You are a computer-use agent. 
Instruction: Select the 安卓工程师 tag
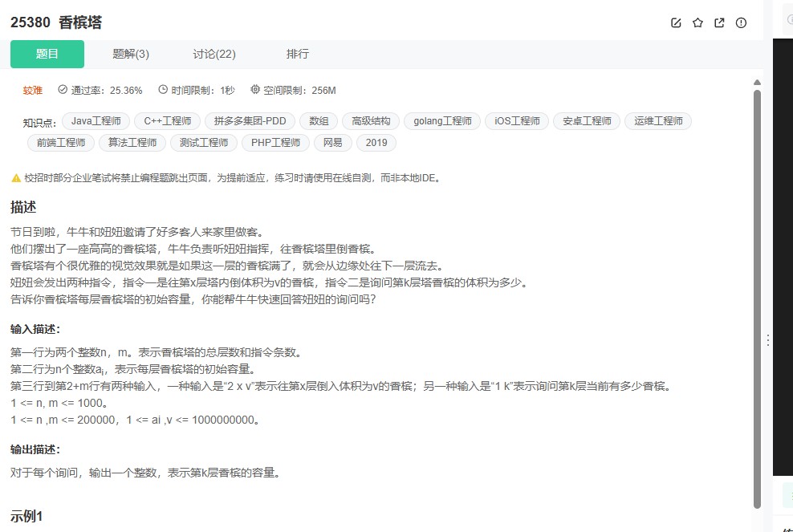pyautogui.click(x=587, y=121)
